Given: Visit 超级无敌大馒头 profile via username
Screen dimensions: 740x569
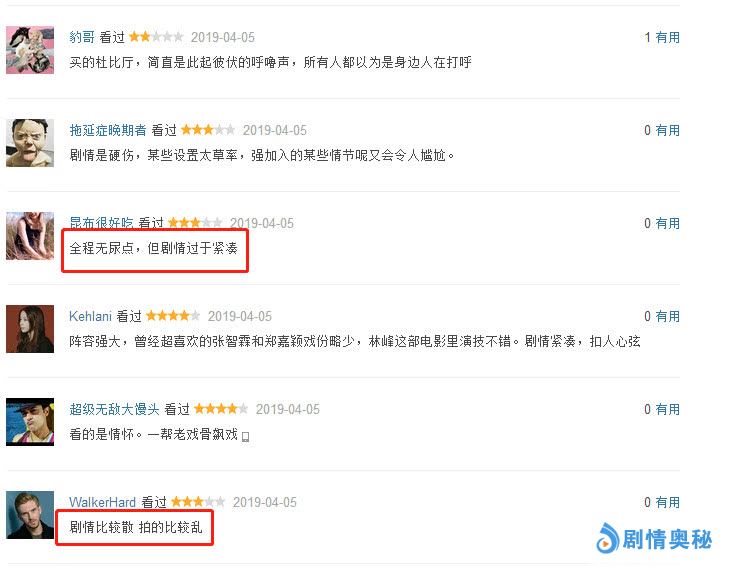Looking at the screenshot, I should [114, 409].
